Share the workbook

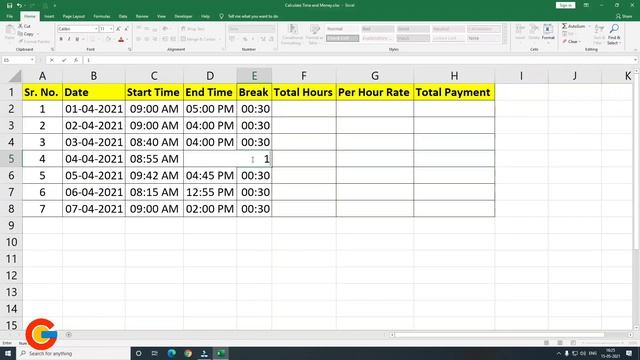(x=624, y=16)
